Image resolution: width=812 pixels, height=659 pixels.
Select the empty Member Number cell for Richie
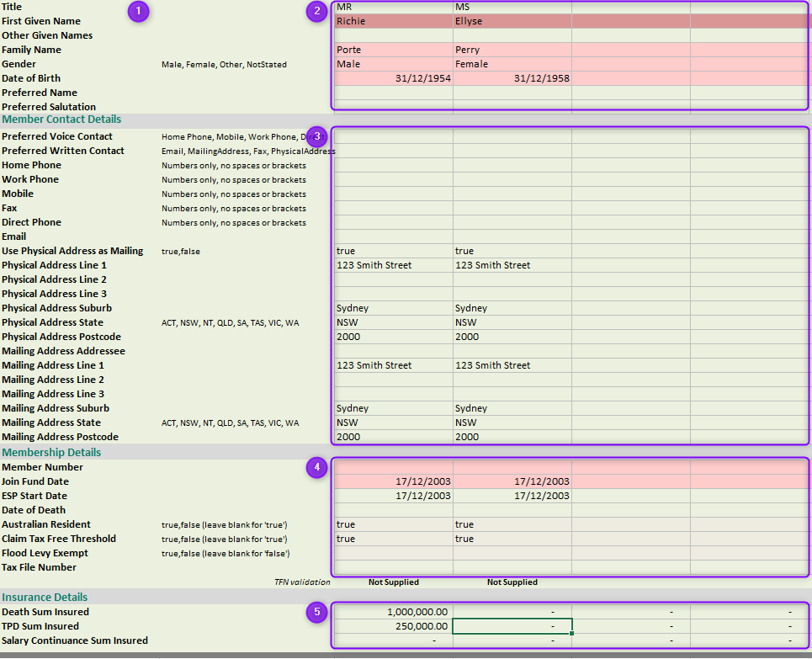394,467
